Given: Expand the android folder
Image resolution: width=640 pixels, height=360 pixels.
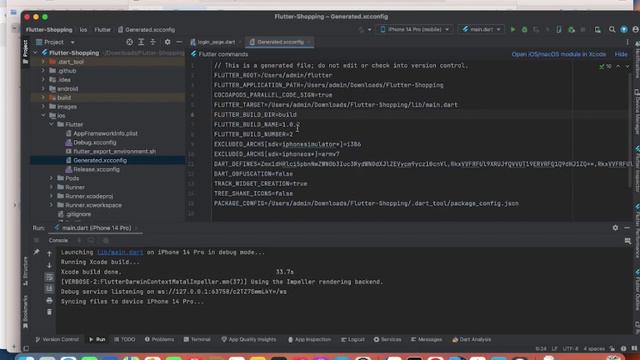Looking at the screenshot, I should pos(43,89).
